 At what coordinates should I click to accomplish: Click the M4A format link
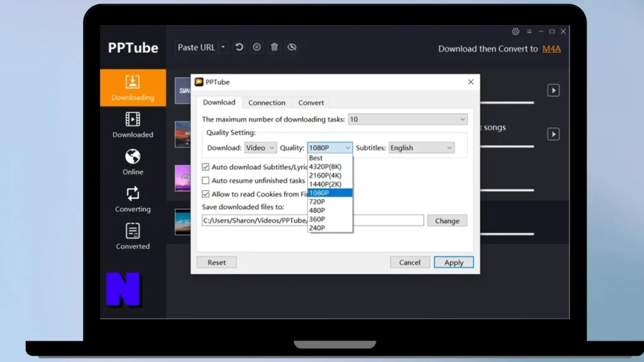[x=551, y=49]
